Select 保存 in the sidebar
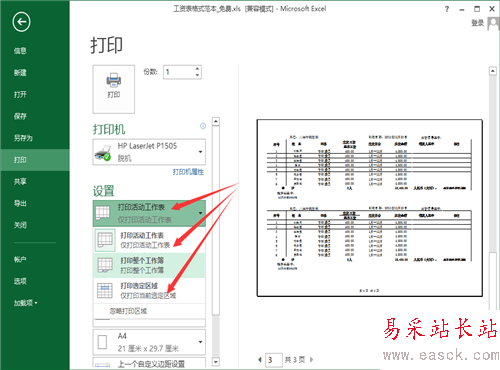Image resolution: width=500 pixels, height=370 pixels. 20,116
